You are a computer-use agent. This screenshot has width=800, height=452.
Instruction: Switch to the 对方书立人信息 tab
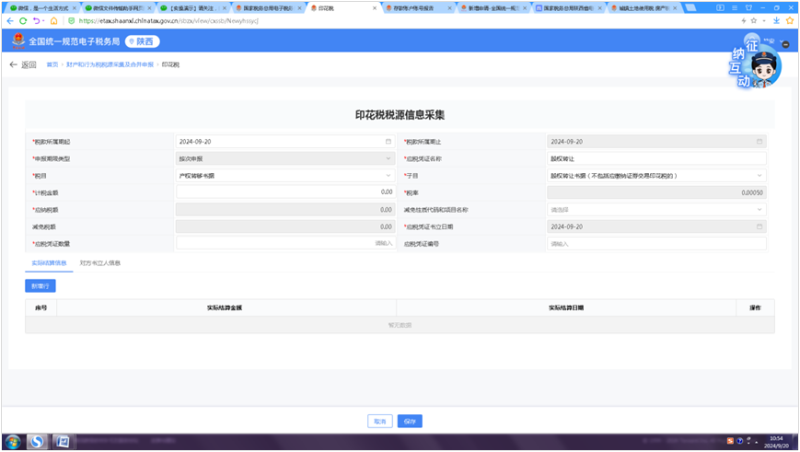click(x=100, y=262)
